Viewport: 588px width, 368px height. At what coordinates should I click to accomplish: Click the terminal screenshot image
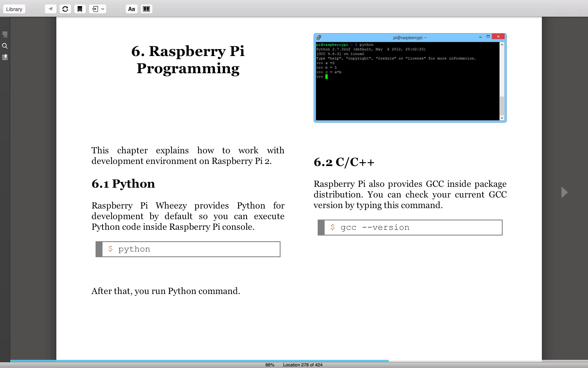pyautogui.click(x=410, y=78)
